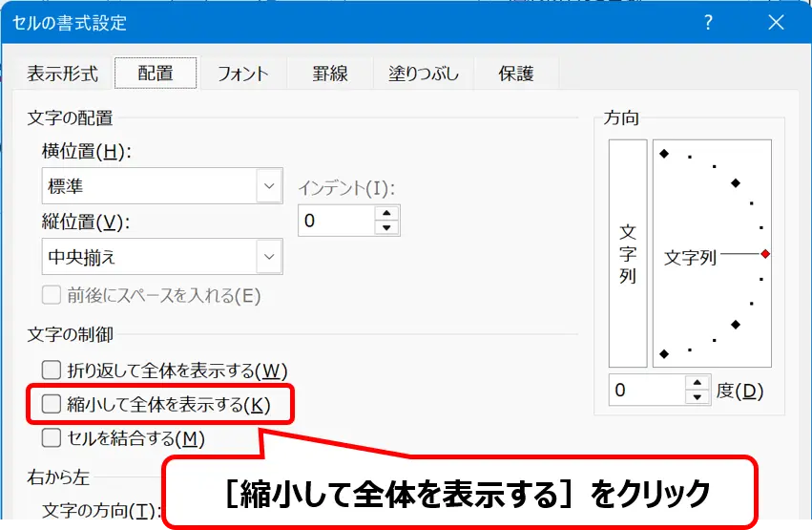Click the 横位置(H) label
This screenshot has height=530, width=812.
87,151
